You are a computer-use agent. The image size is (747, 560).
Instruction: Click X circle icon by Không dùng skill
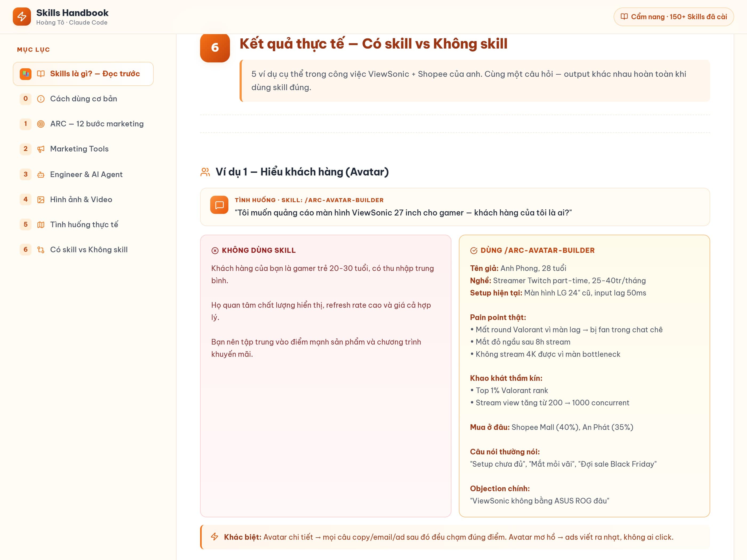[x=215, y=250]
